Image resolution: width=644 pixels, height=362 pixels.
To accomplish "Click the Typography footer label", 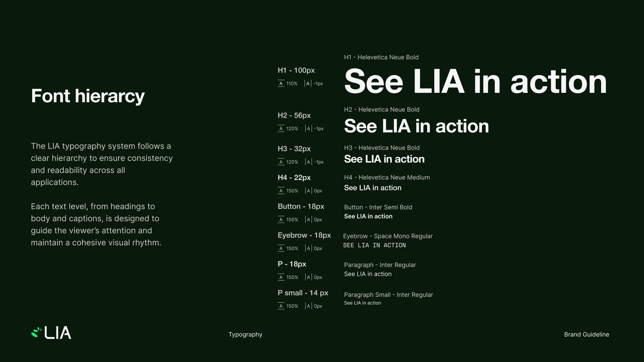I will tap(245, 335).
